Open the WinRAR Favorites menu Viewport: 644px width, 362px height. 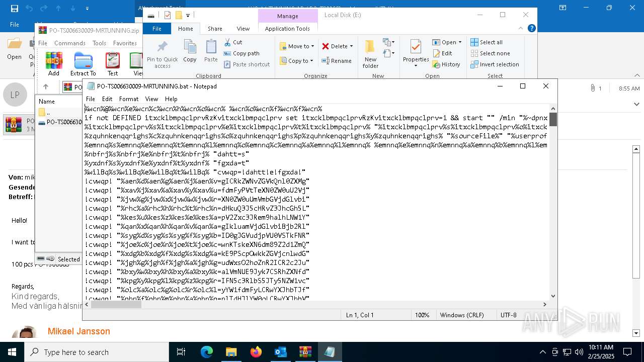pos(125,43)
